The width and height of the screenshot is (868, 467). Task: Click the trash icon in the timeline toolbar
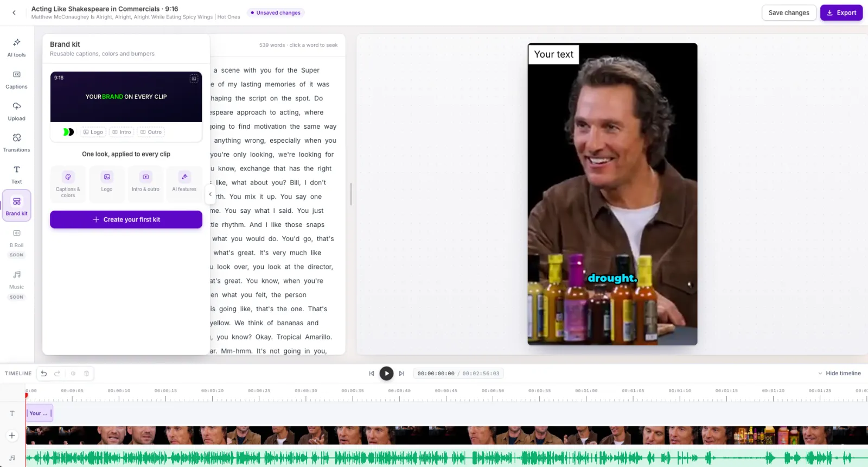(x=86, y=374)
